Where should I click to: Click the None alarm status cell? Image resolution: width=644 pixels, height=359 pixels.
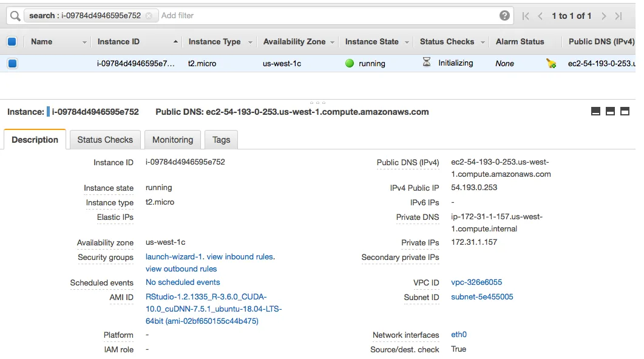pyautogui.click(x=504, y=63)
